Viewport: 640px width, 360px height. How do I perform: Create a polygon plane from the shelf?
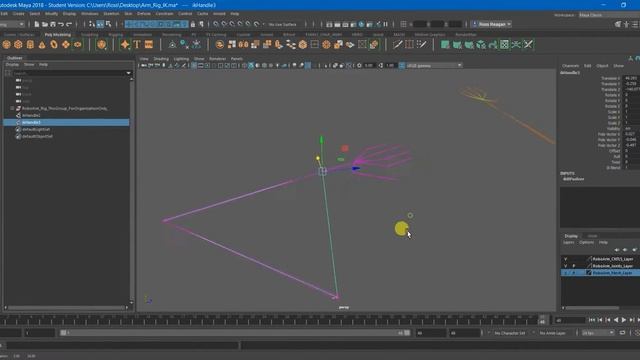click(x=66, y=44)
